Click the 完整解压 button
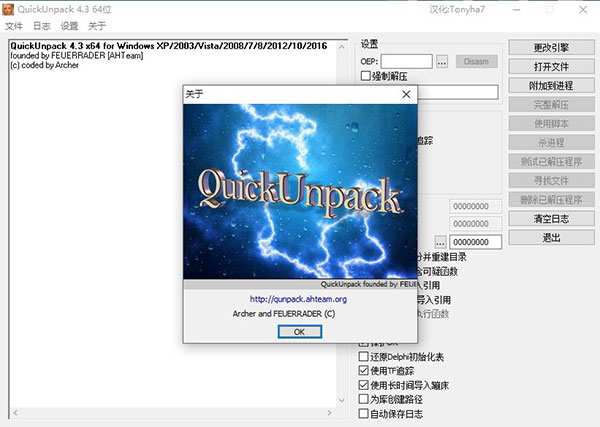 pos(551,105)
